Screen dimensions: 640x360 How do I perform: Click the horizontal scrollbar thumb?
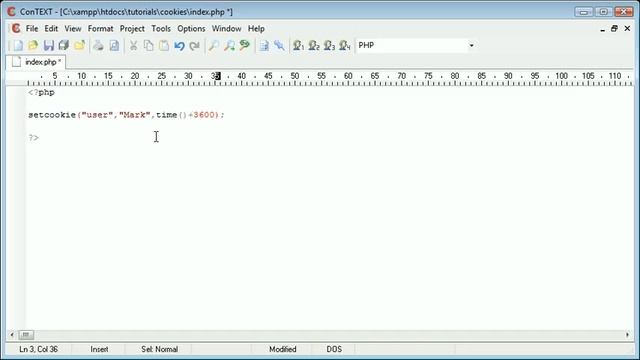click(26, 335)
